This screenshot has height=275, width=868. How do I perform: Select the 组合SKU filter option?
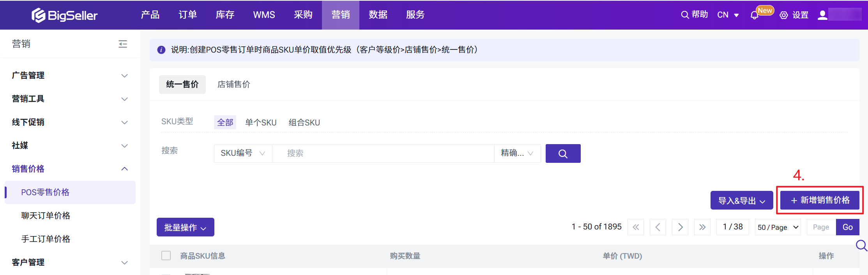pyautogui.click(x=304, y=123)
